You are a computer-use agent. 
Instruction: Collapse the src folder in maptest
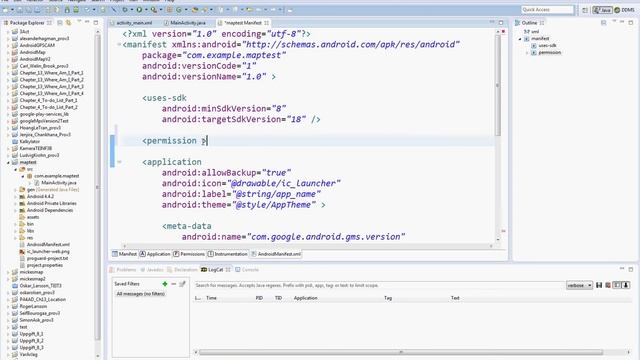pyautogui.click(x=16, y=169)
